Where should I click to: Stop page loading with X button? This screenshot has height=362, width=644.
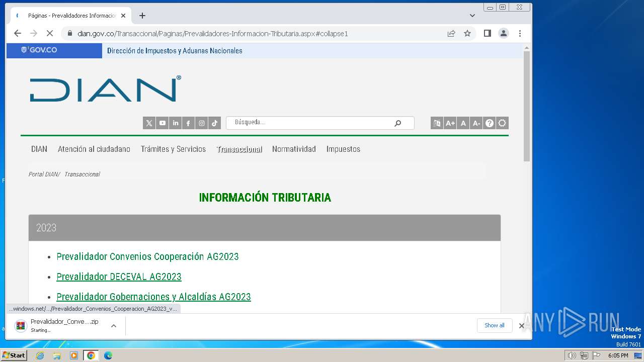click(x=49, y=33)
